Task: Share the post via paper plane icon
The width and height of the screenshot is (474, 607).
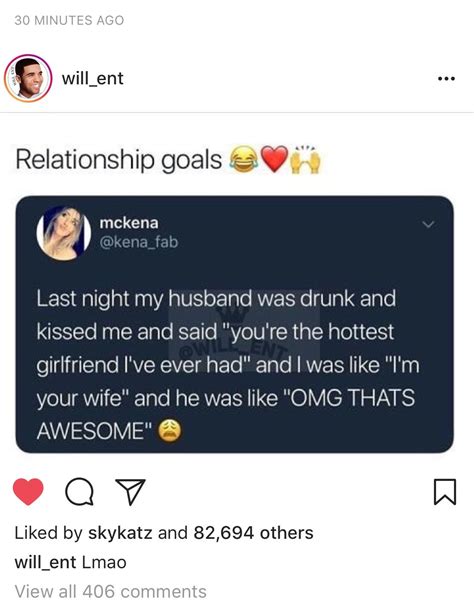Action: pyautogui.click(x=131, y=492)
